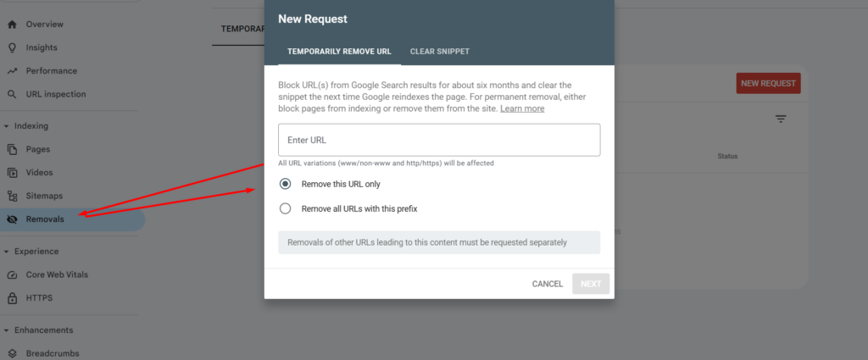
Task: Click the URL inspection magnifier icon
Action: [x=12, y=94]
